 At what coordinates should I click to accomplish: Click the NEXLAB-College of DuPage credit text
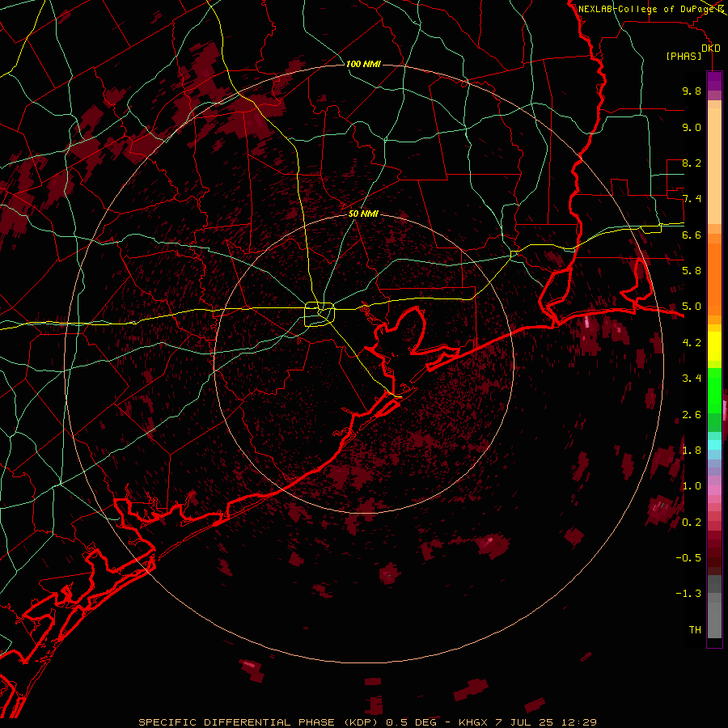coord(647,9)
